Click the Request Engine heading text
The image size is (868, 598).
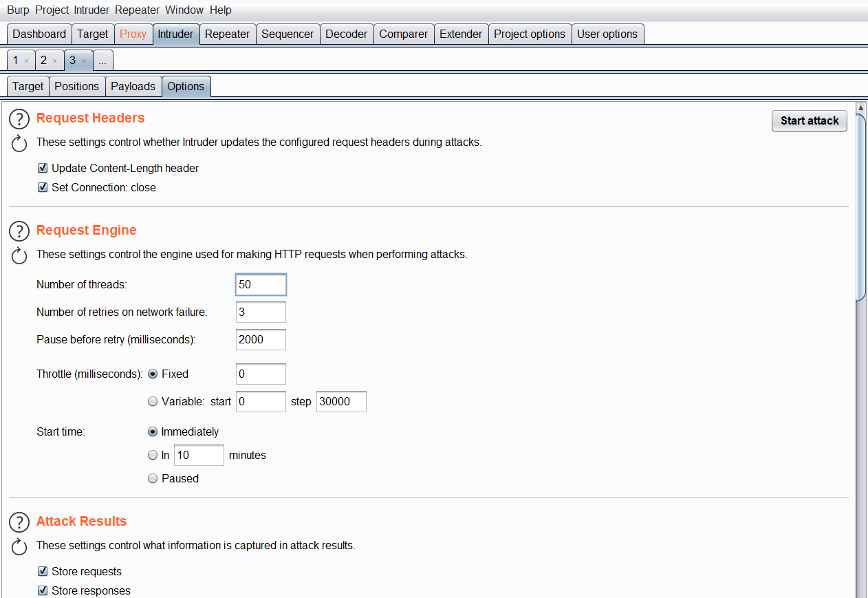(x=87, y=230)
